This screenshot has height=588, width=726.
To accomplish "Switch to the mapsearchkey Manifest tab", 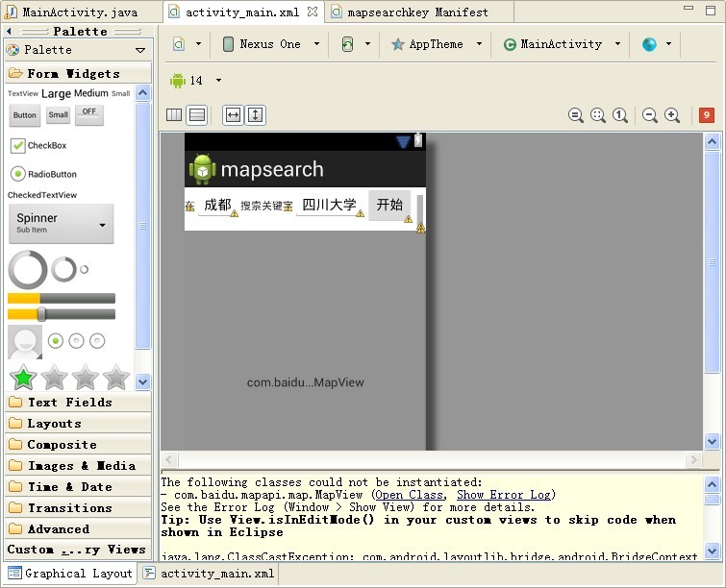I will 417,12.
